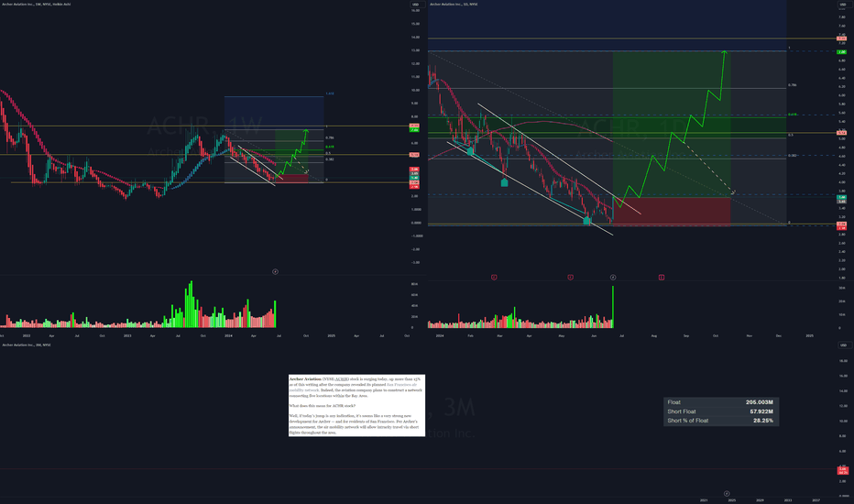The image size is (854, 504).
Task: Click the Dec label on the 1D time axis
Action: (x=779, y=335)
